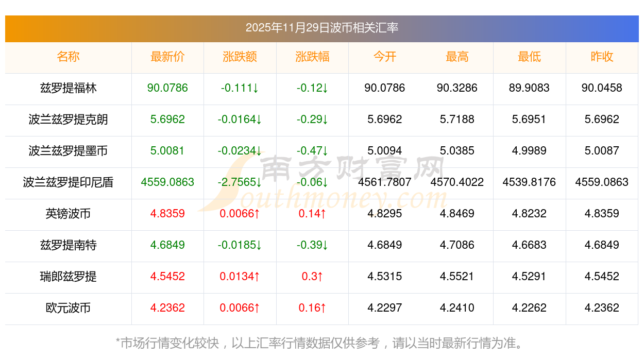The width and height of the screenshot is (644, 359).
Task: Click the high value 4.2410
Action: point(457,308)
